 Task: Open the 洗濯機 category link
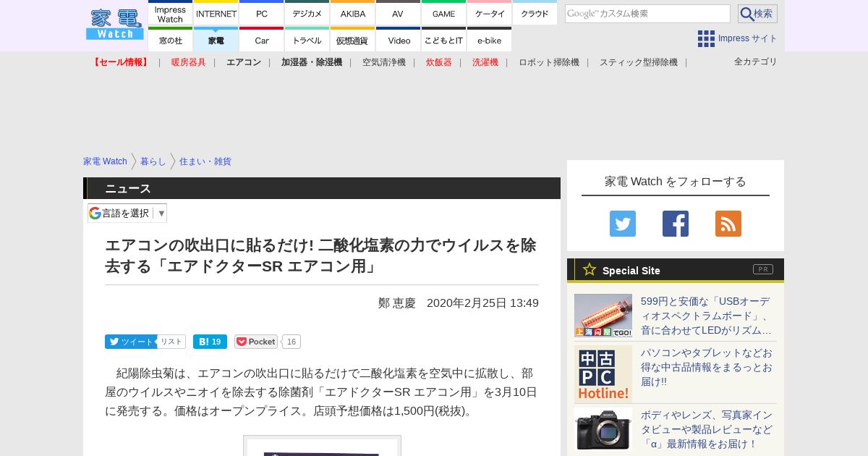point(485,62)
